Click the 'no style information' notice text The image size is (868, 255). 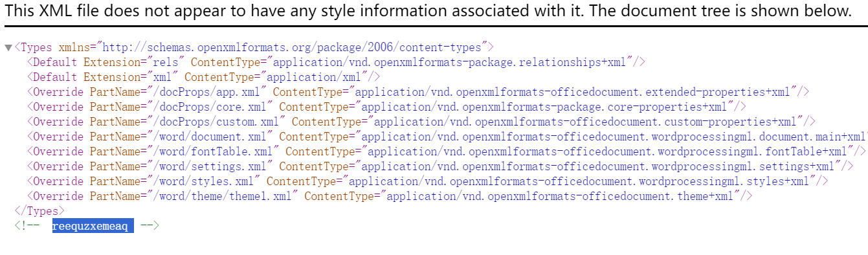[x=427, y=11]
